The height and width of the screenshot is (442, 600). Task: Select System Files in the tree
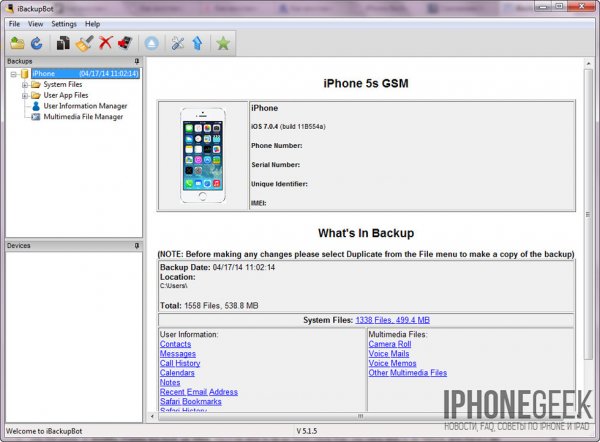(63, 84)
